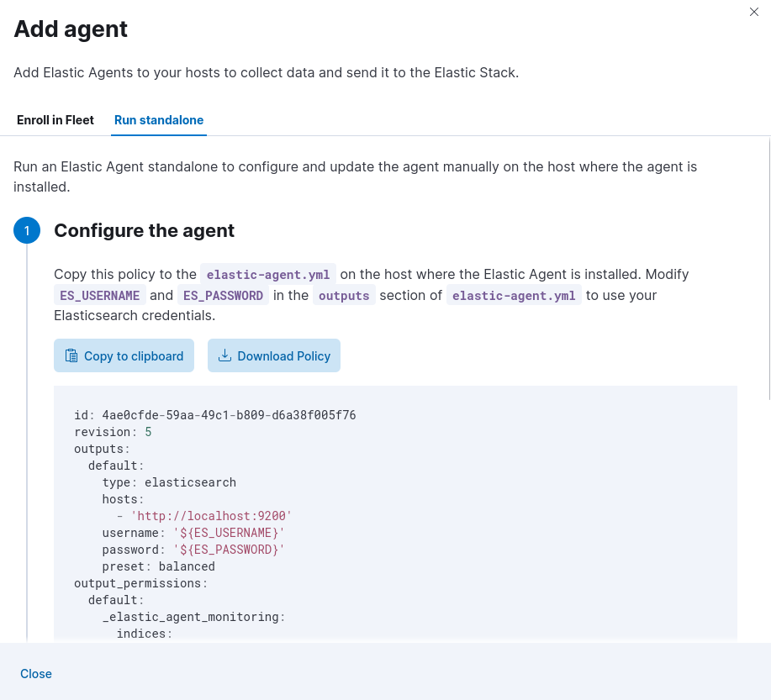
Task: Click the '${ES_PASSWORD}' value in code
Action: (229, 550)
